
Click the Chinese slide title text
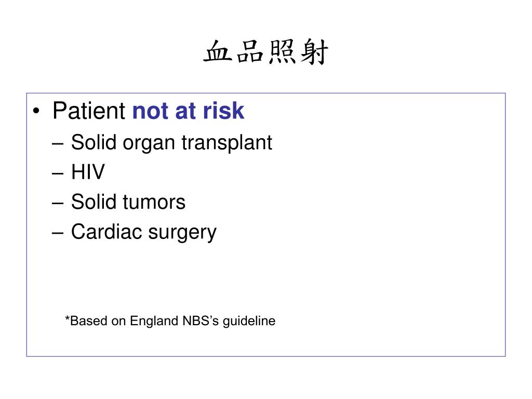click(x=265, y=52)
